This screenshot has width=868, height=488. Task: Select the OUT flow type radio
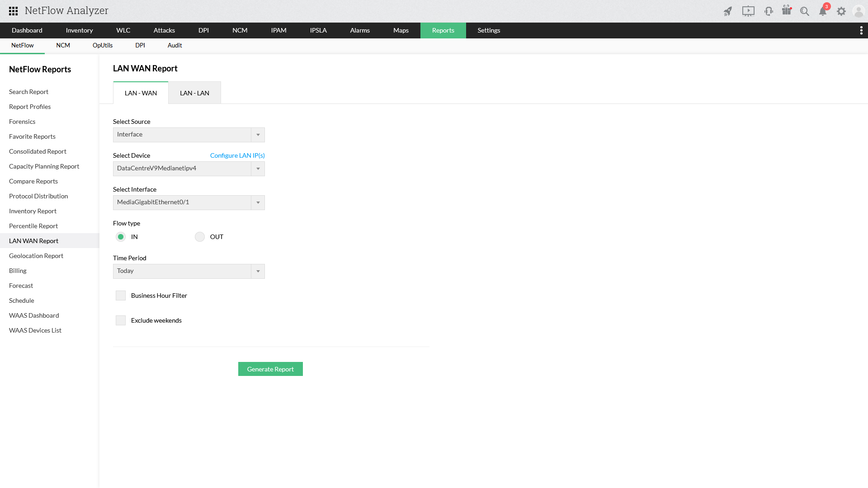[x=200, y=237]
